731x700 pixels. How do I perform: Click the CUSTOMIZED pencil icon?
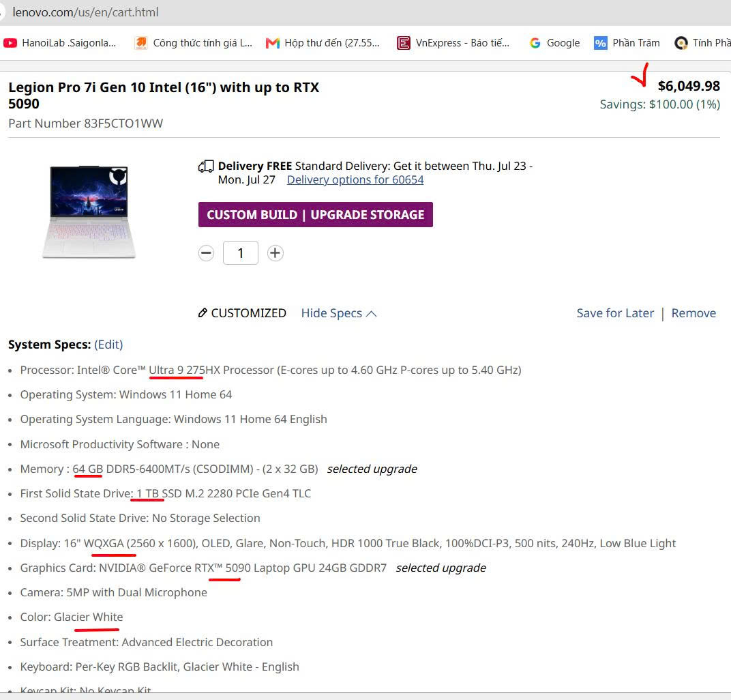pyautogui.click(x=203, y=312)
